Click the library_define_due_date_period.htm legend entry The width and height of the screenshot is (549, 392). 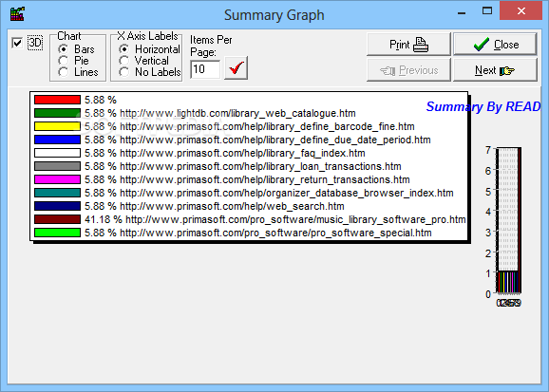[257, 140]
